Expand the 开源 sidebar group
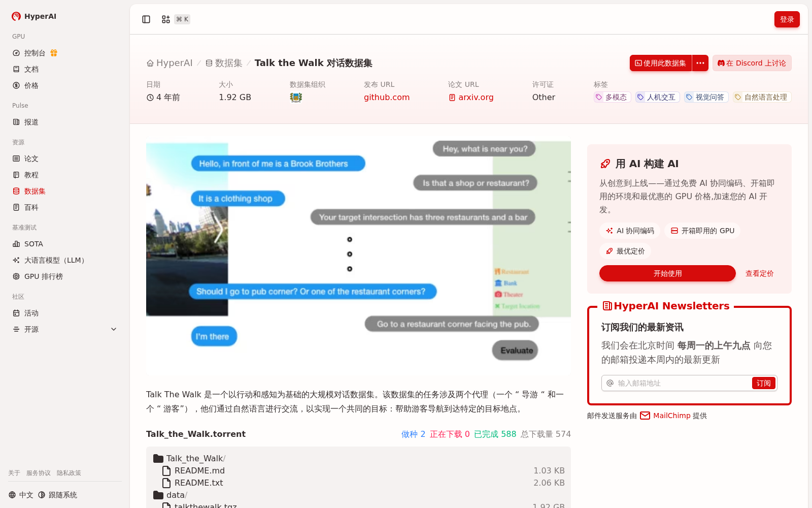812x508 pixels. 65,329
